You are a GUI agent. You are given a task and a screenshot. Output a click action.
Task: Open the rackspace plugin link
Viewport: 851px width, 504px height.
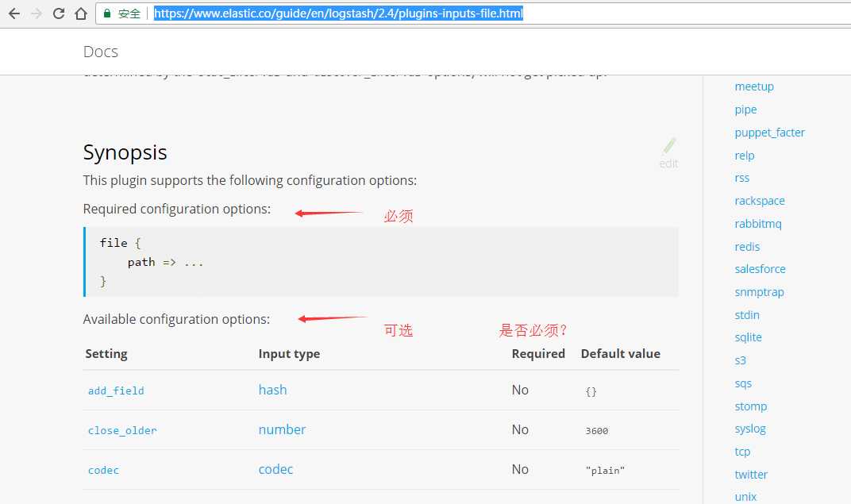(759, 202)
